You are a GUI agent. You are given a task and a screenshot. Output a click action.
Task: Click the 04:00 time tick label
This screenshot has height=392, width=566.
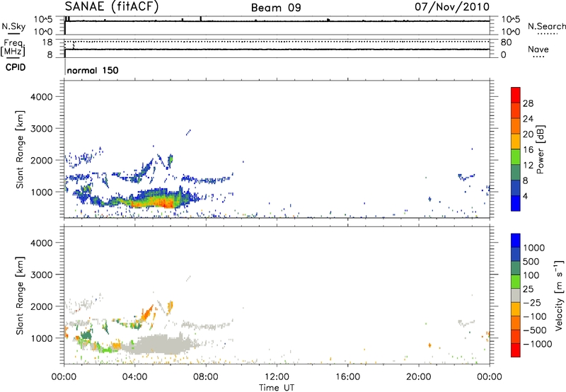pos(134,377)
